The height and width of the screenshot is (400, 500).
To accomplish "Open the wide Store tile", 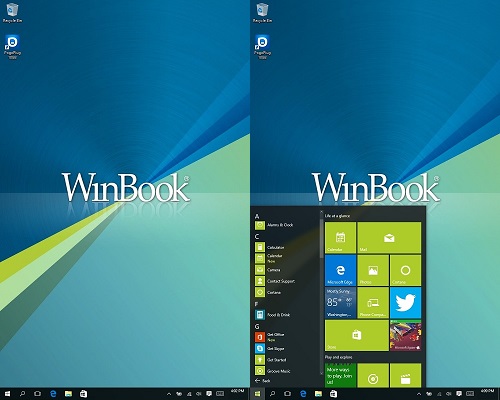I will pos(357,335).
